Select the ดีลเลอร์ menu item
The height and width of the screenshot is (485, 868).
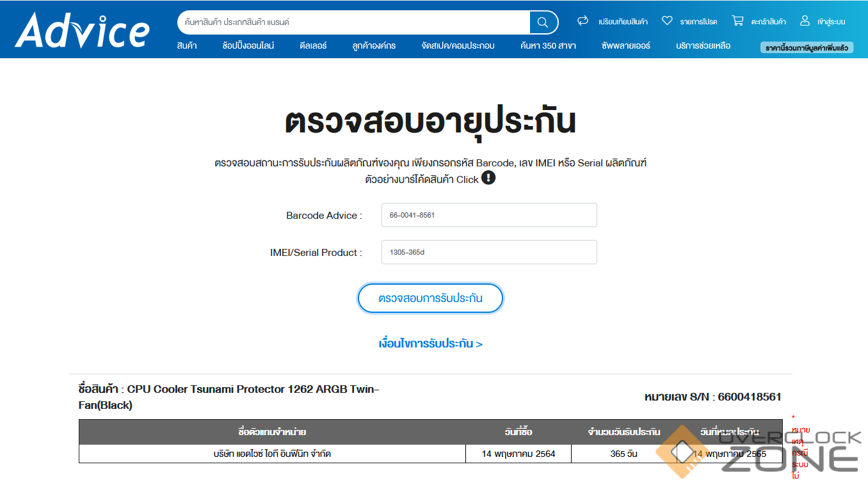click(313, 45)
